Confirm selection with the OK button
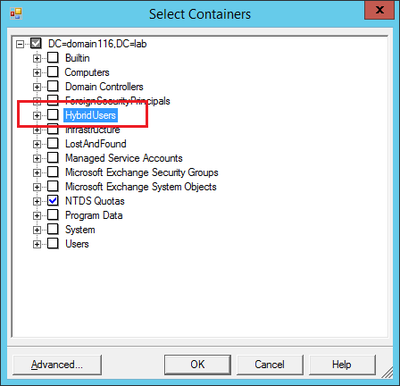400x386 pixels. click(197, 364)
